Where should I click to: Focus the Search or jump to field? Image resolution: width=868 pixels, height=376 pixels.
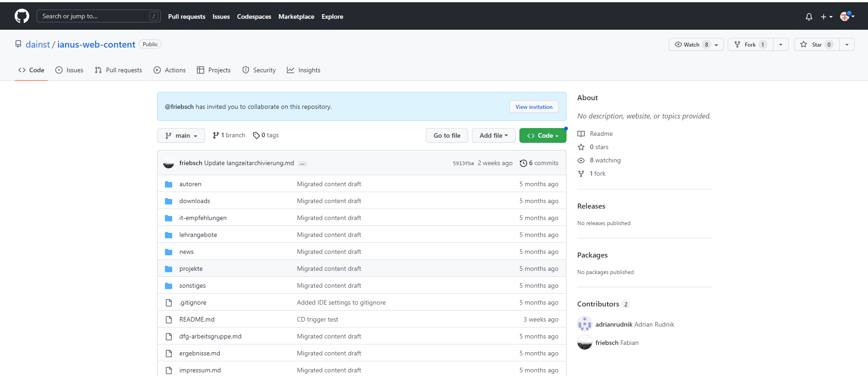98,16
